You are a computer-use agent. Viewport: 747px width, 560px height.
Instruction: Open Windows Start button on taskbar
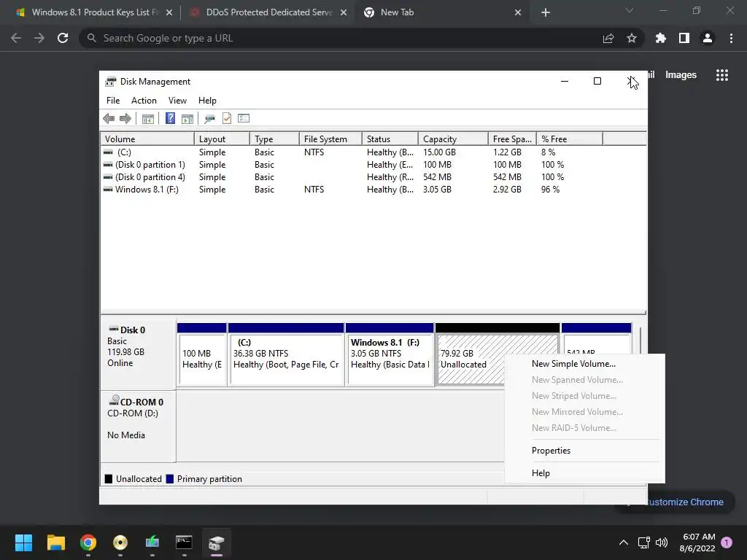(23, 542)
